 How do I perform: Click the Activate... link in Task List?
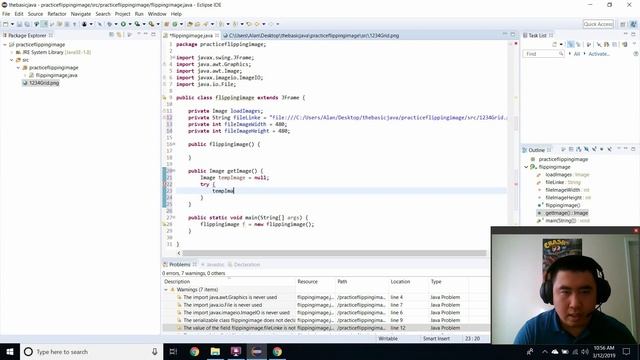[599, 54]
